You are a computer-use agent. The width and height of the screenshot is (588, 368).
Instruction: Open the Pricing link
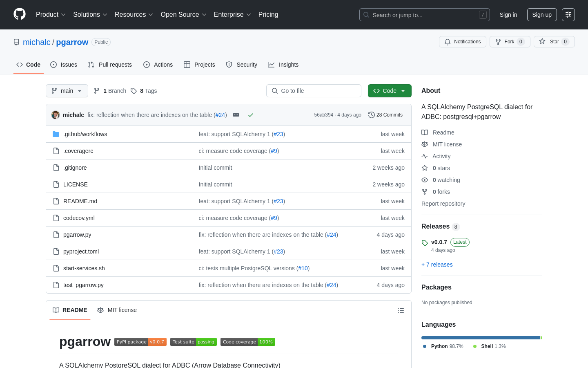tap(268, 15)
